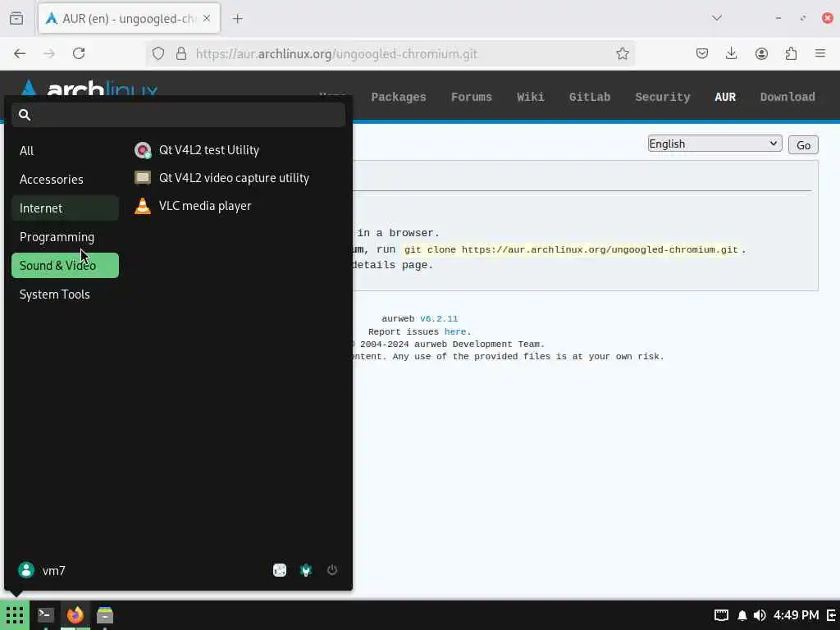Open the terminal from the taskbar
The height and width of the screenshot is (630, 840).
[46, 615]
